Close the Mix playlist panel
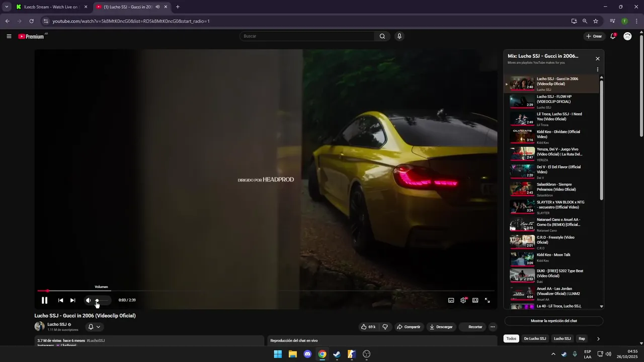Viewport: 644px width, 362px height. pos(598,59)
